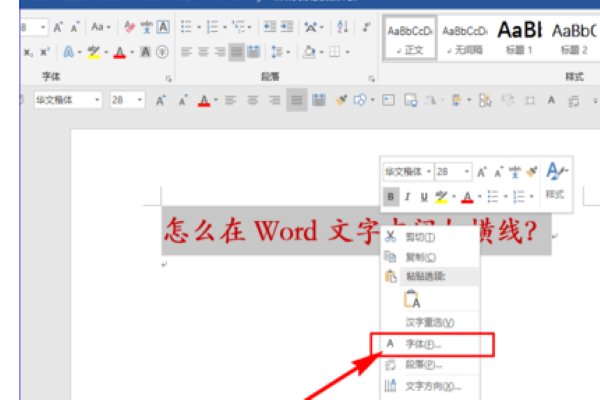
Task: Choose 段落(P)... in the context menu
Action: click(x=430, y=365)
